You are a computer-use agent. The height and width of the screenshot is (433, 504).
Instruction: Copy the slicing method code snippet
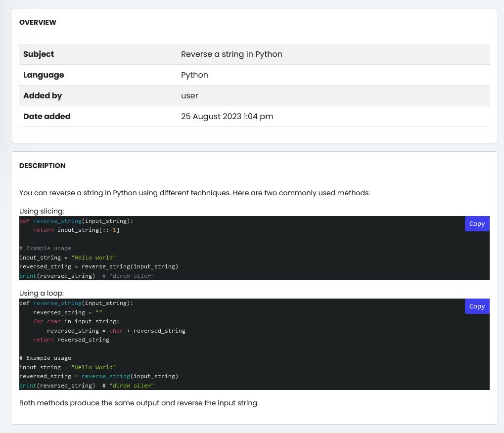(x=477, y=224)
